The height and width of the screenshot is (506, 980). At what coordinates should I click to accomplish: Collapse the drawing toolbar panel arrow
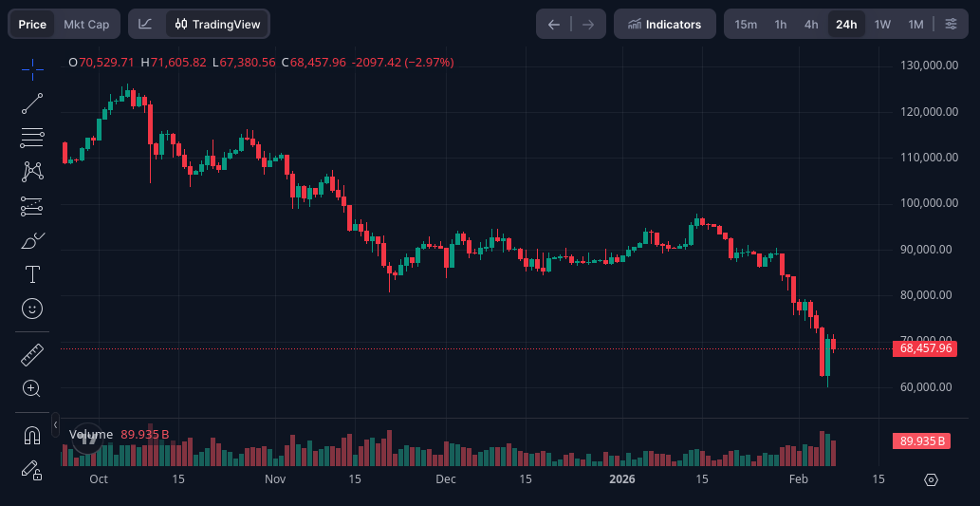(55, 424)
